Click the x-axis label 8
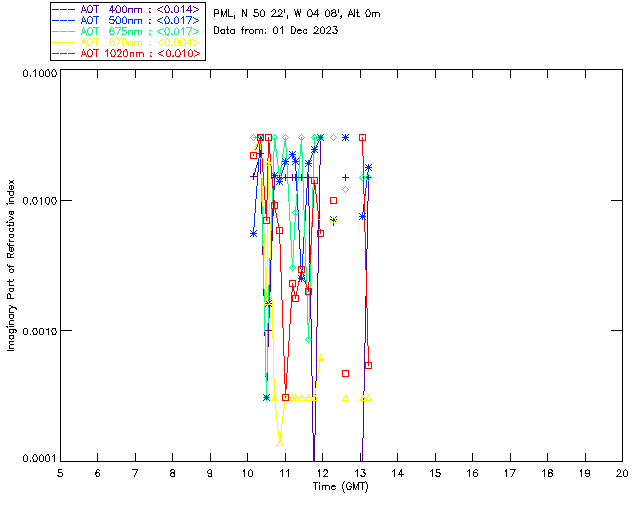The image size is (640, 512). (172, 473)
